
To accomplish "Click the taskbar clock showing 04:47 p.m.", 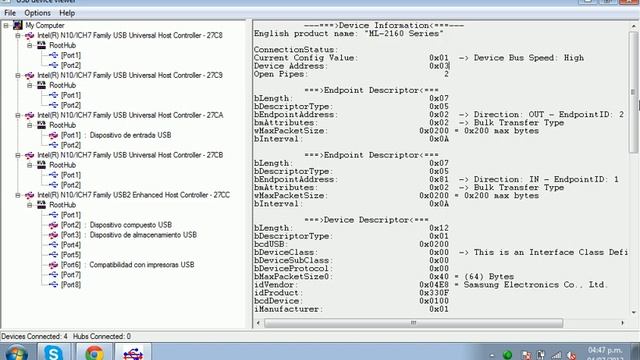I will (605, 351).
